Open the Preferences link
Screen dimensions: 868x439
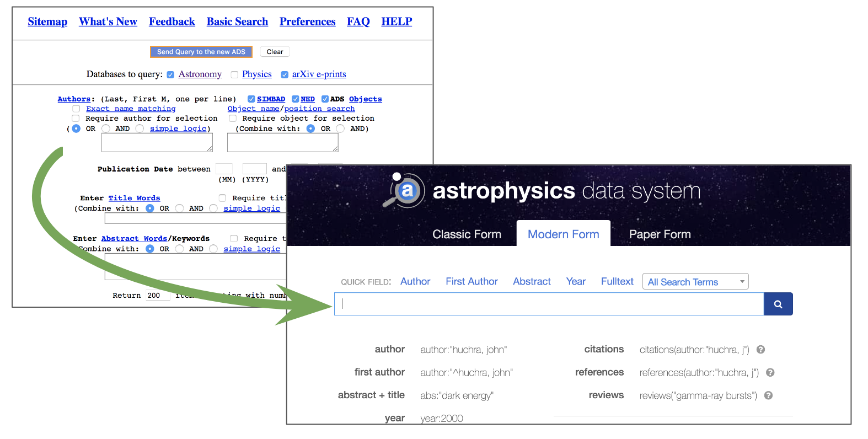coord(307,22)
